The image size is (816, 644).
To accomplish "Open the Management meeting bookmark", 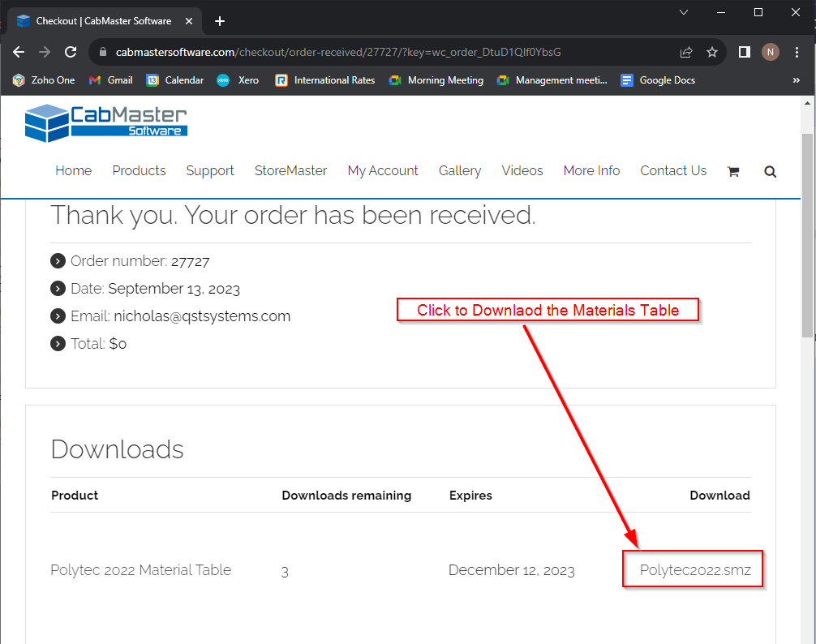I will click(x=552, y=80).
